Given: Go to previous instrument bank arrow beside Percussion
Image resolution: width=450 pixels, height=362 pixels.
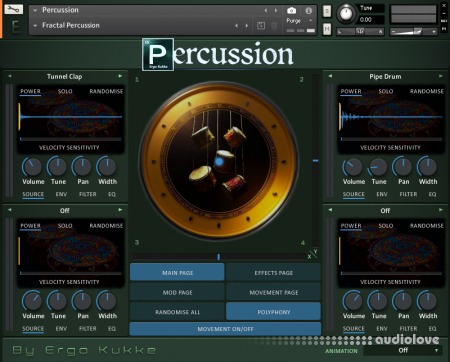Looking at the screenshot, I should click(266, 11).
